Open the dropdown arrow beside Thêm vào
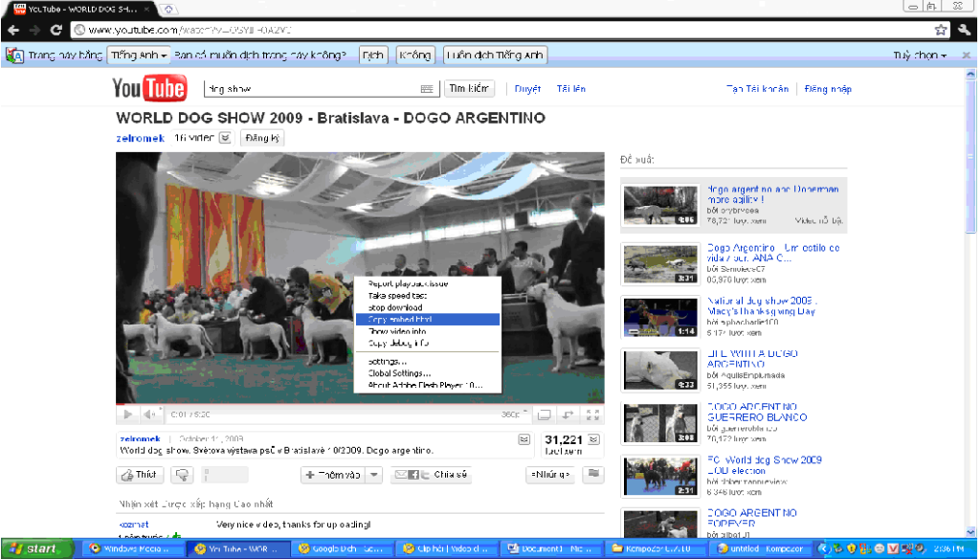Image resolution: width=980 pixels, height=560 pixels. (374, 475)
